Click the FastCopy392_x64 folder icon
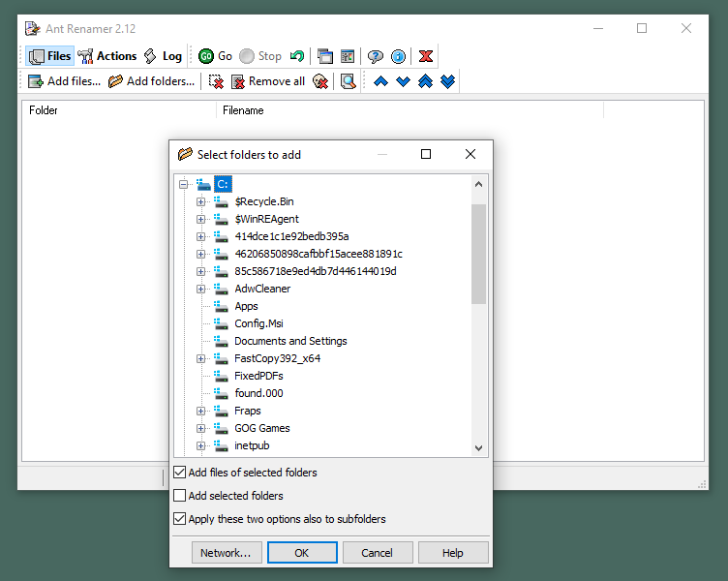 [x=221, y=358]
